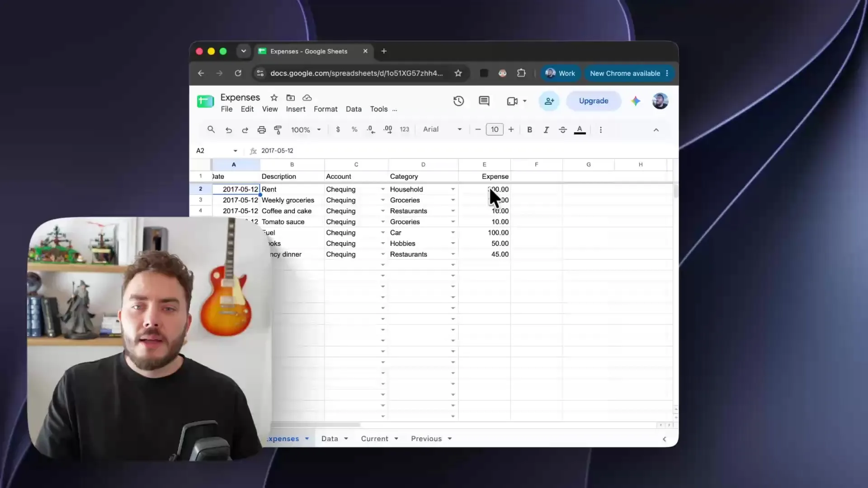Click the undo arrow in toolbar
This screenshot has width=868, height=488.
[x=229, y=130]
